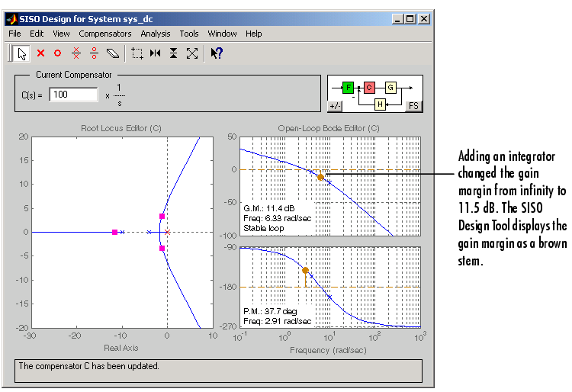Image resolution: width=572 pixels, height=392 pixels.
Task: Select the add complex zero tool
Action: (x=94, y=53)
